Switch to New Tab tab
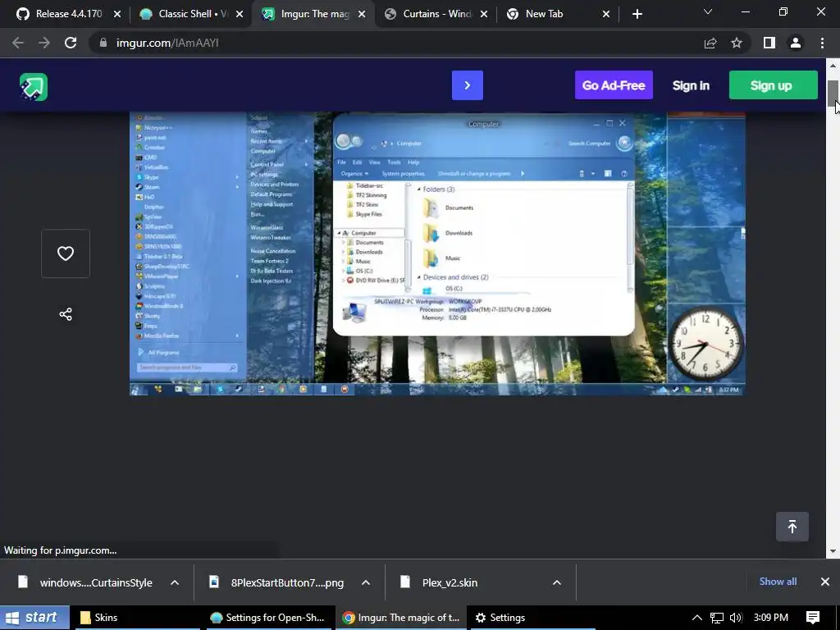Screen dimensions: 840x630 (x=558, y=14)
